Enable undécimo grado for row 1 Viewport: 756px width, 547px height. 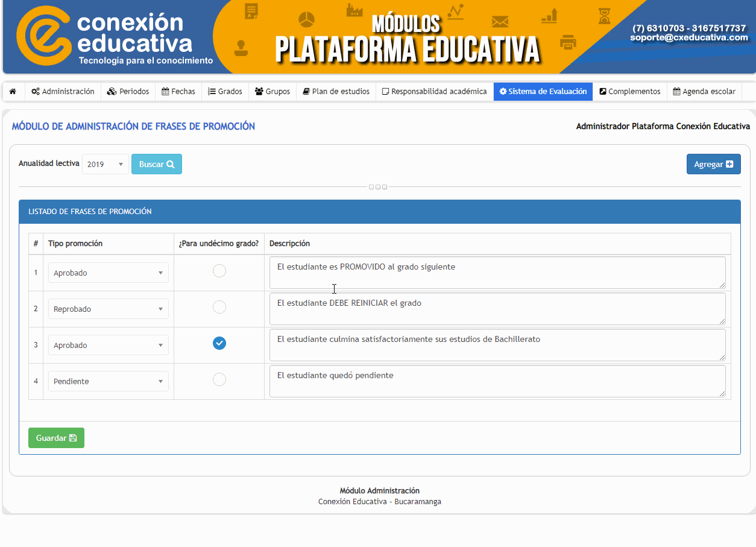click(219, 271)
